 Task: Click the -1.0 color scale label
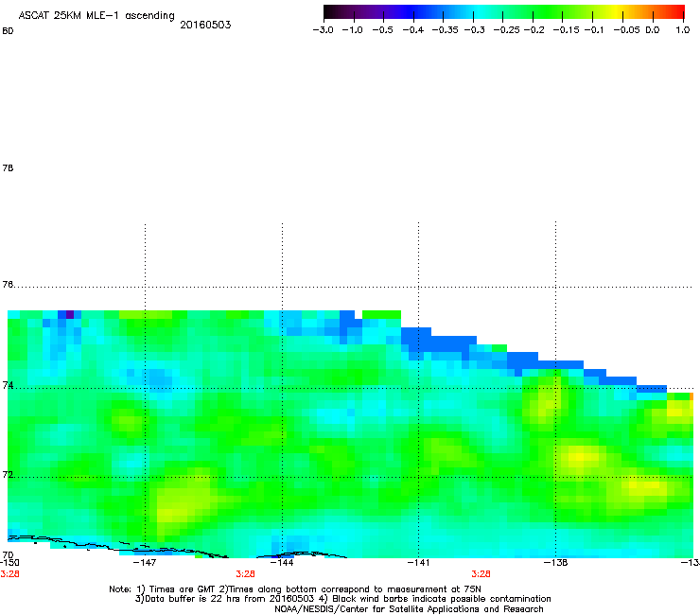click(352, 30)
